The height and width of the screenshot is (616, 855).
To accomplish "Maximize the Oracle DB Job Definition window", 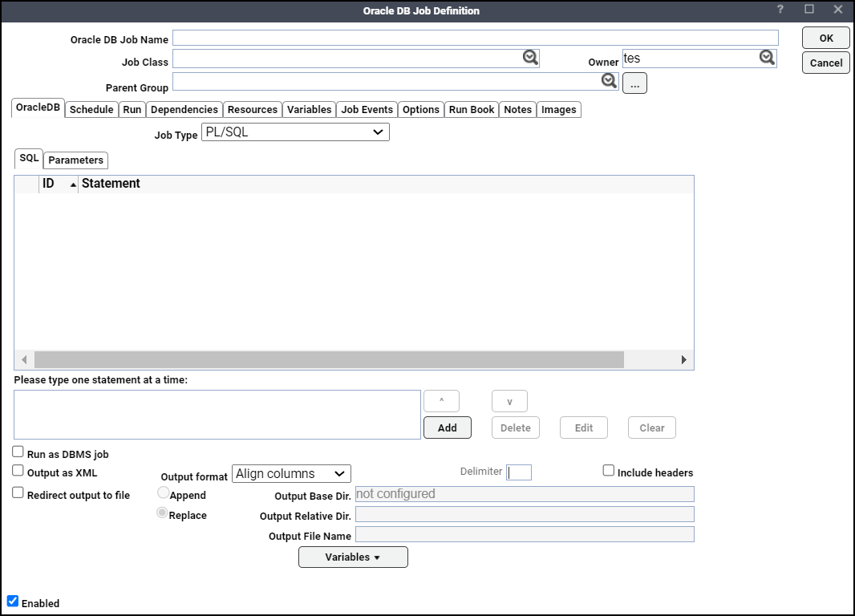I will [809, 10].
